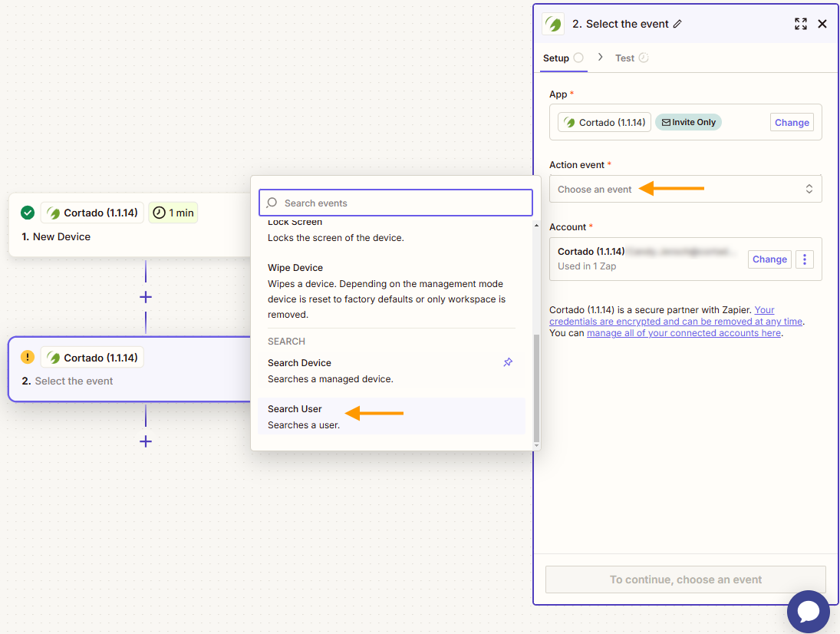Add a step after step 2
The width and height of the screenshot is (840, 634).
click(146, 441)
